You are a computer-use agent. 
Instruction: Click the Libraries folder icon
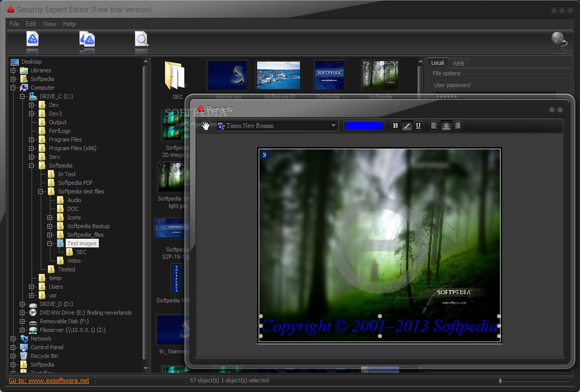click(24, 70)
